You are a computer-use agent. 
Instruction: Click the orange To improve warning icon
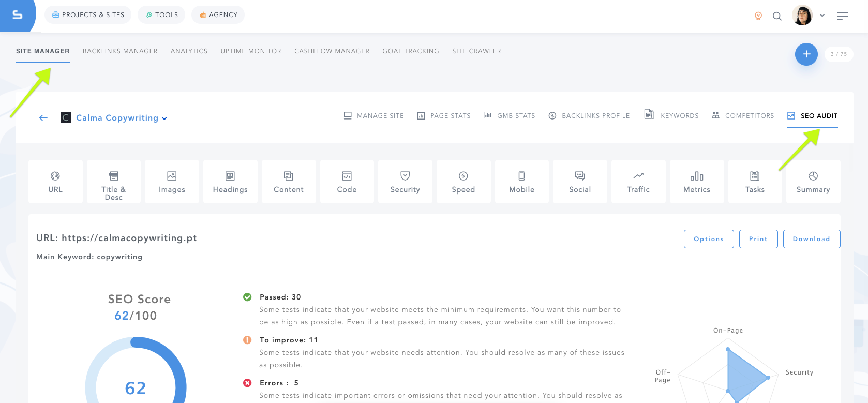(x=247, y=340)
